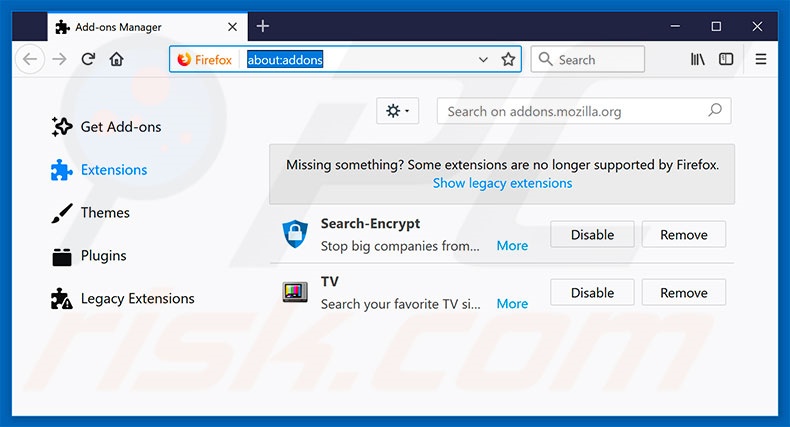This screenshot has width=790, height=427.
Task: Click the TV extension icon
Action: [x=295, y=292]
